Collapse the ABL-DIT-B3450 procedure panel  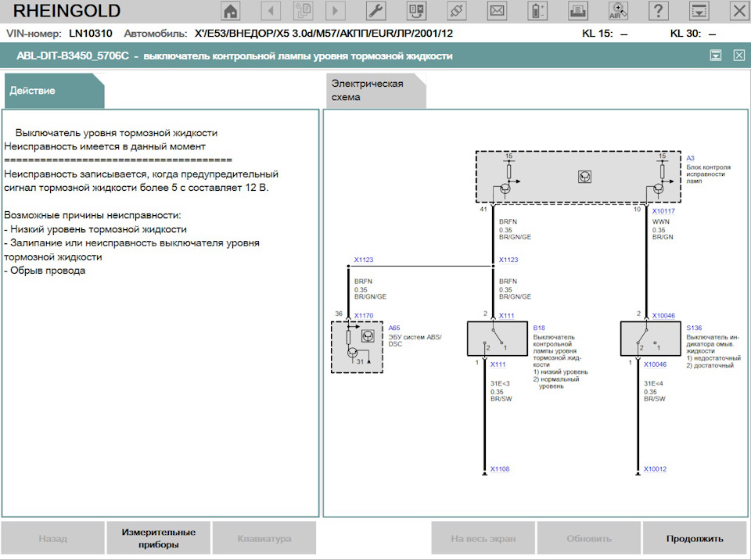click(x=716, y=56)
